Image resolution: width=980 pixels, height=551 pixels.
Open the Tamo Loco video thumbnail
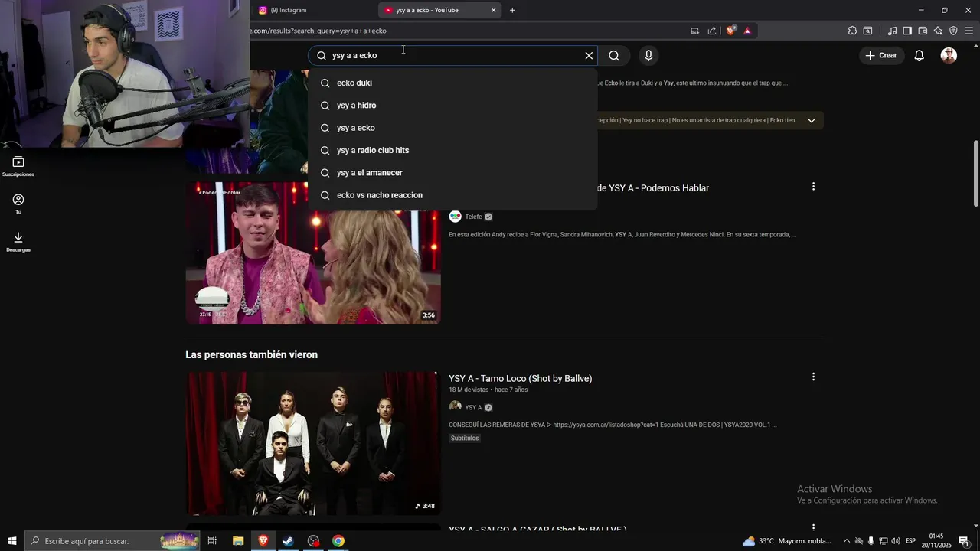[313, 443]
